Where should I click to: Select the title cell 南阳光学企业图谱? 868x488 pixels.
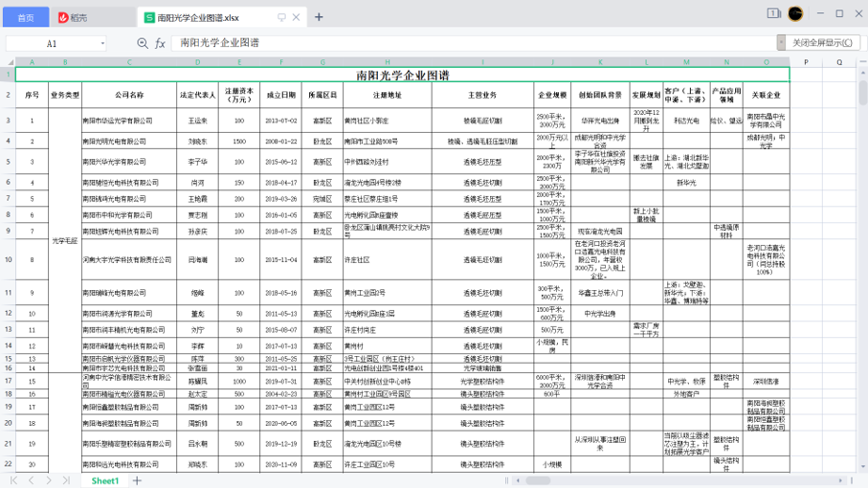402,74
